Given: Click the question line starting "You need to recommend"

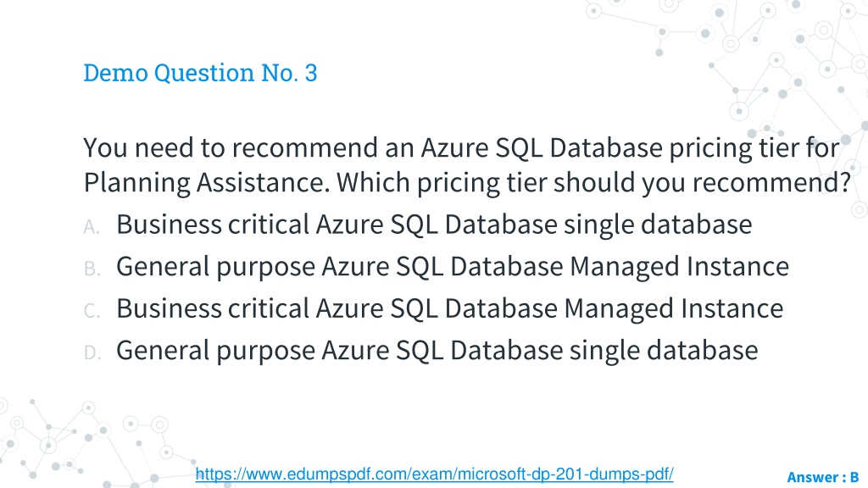Looking at the screenshot, I should tap(461, 149).
